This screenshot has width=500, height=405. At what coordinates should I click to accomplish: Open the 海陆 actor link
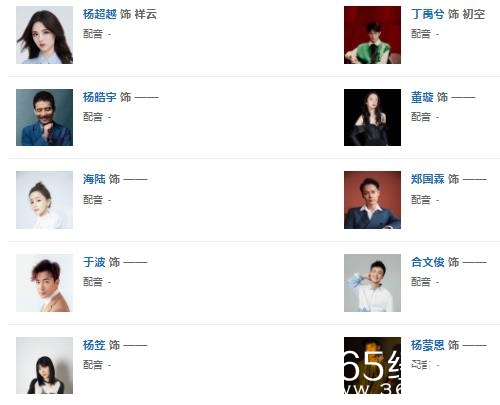pyautogui.click(x=94, y=179)
